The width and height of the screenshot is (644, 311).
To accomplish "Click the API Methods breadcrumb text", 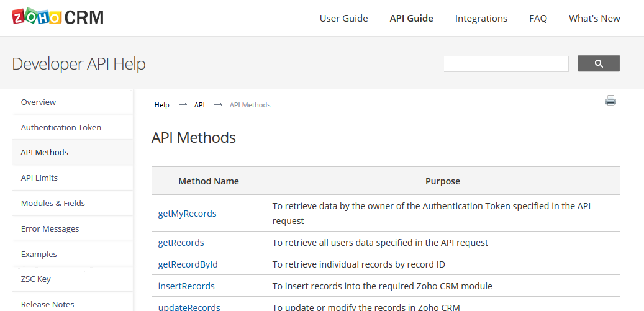I will click(250, 105).
